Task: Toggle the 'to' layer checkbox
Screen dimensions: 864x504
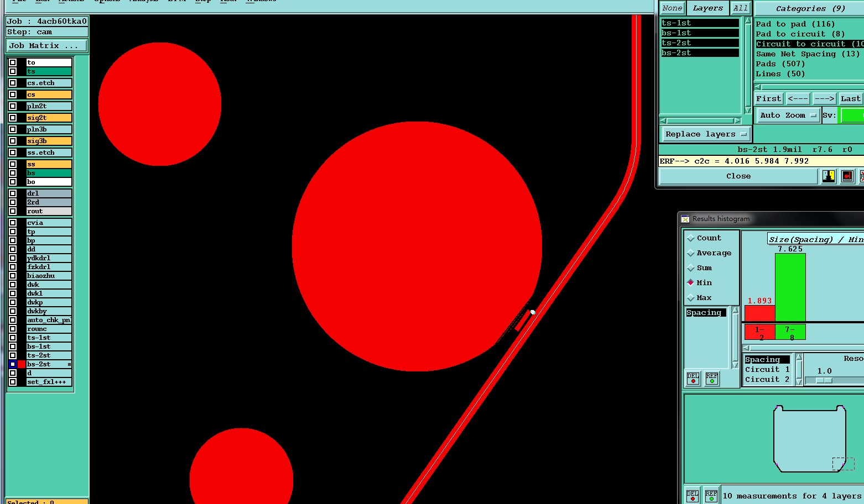Action: [13, 62]
